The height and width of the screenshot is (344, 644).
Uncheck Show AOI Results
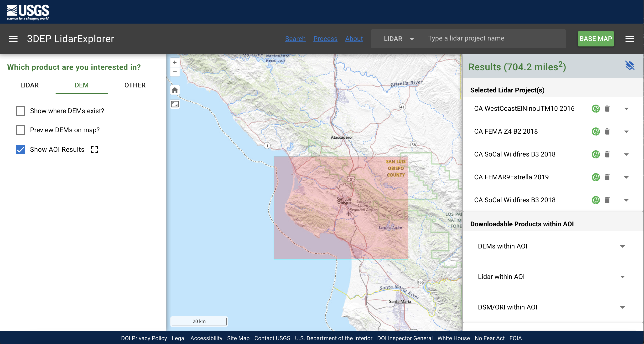pos(20,150)
